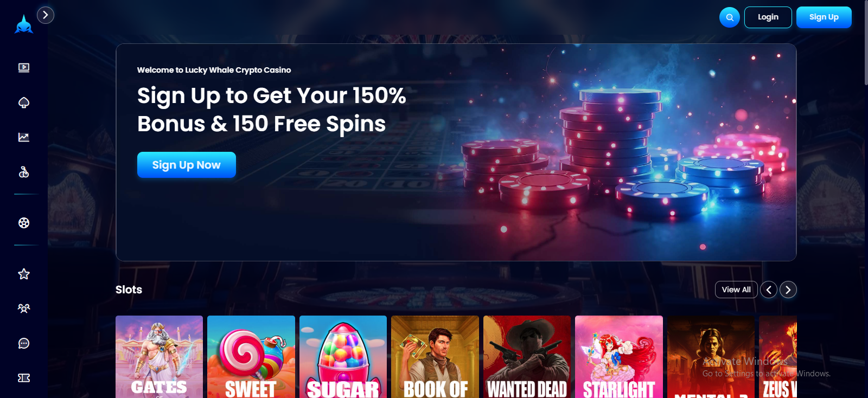Open the trading chart icon
The image size is (868, 398).
pos(24,137)
